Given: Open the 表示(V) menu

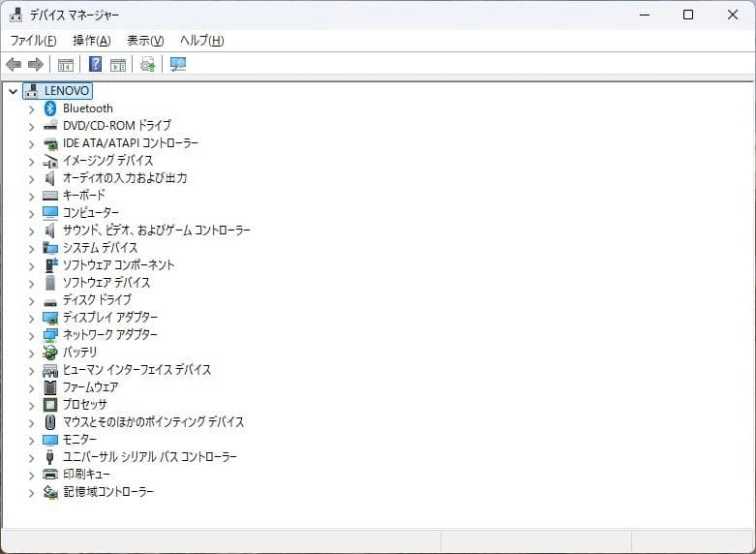Looking at the screenshot, I should pyautogui.click(x=145, y=41).
